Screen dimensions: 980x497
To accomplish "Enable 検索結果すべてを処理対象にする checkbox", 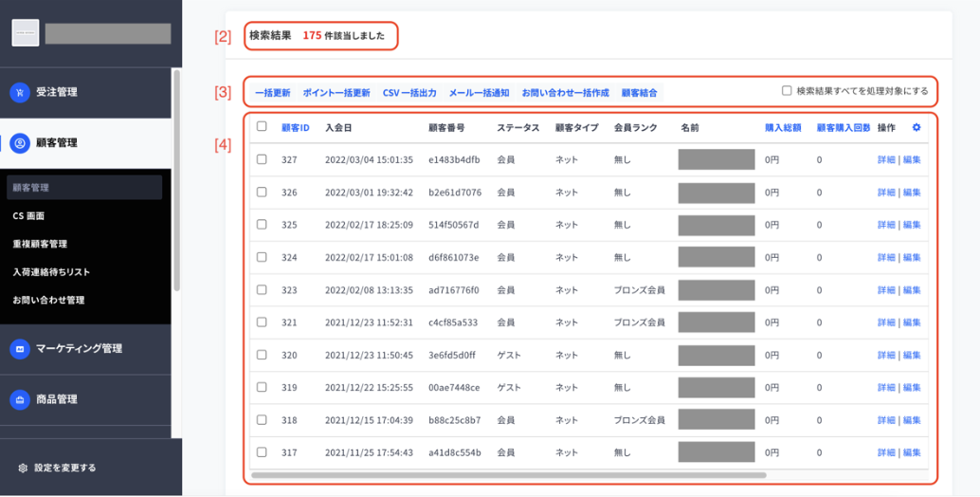I will 787,91.
